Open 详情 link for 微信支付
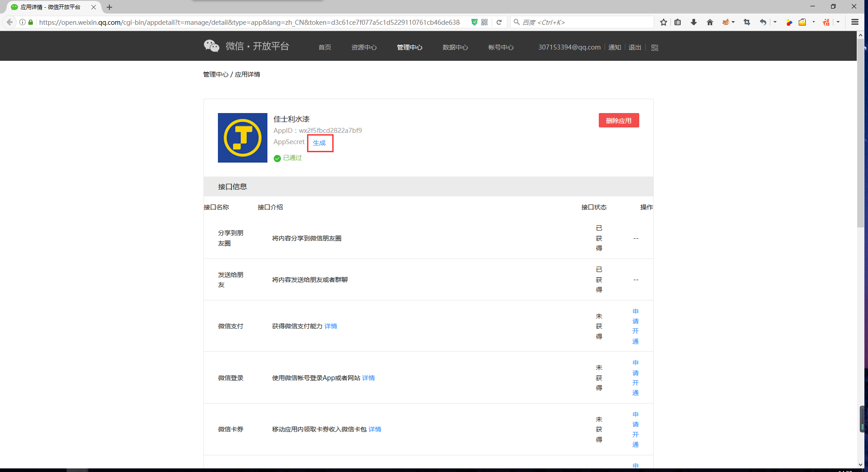 pos(331,326)
